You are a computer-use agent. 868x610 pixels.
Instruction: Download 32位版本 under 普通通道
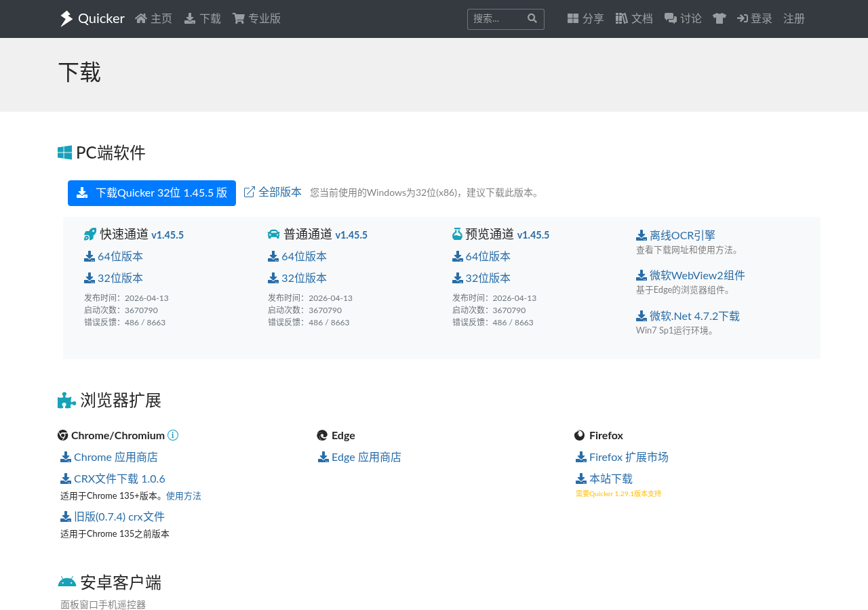pyautogui.click(x=298, y=279)
